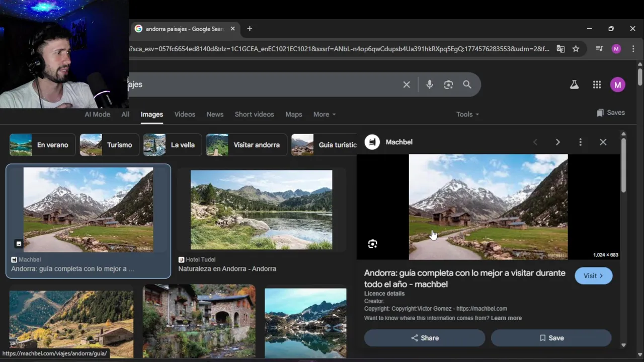The image size is (644, 362).
Task: Click the Visit button for machbel
Action: (593, 276)
